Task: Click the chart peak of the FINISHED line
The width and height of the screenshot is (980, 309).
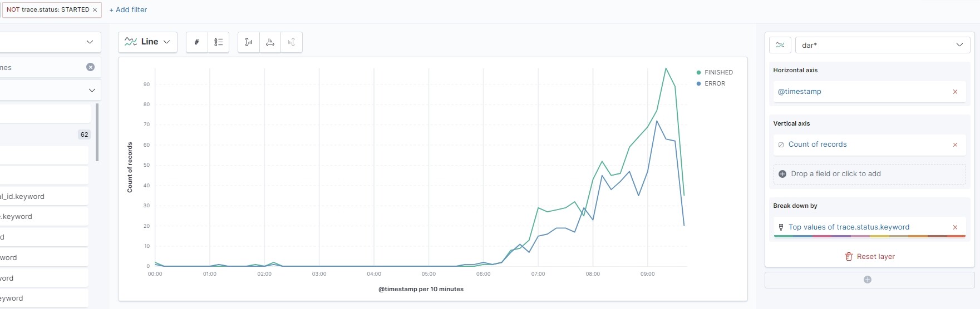Action: coord(666,68)
